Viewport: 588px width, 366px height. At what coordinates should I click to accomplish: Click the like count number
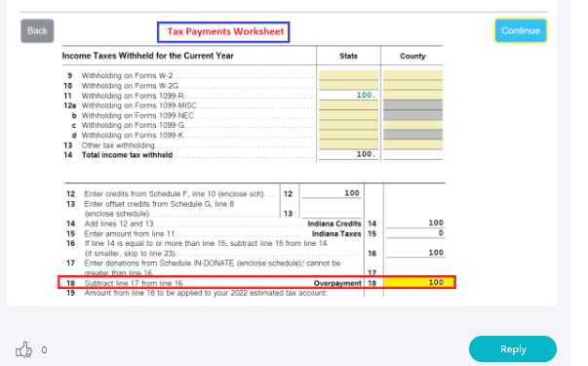[44, 350]
